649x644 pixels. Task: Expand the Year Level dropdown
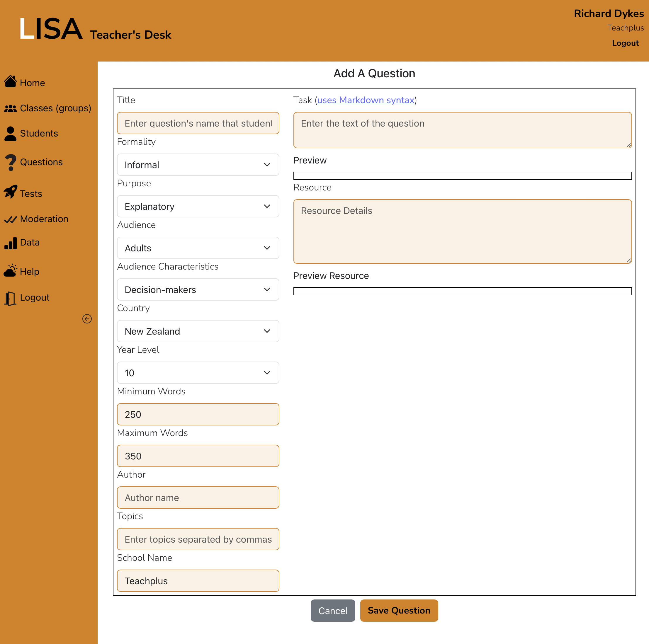point(198,373)
